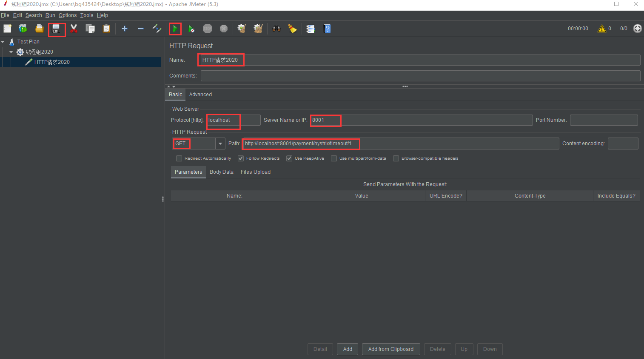Click the Detail button
The image size is (644, 359).
click(x=320, y=349)
